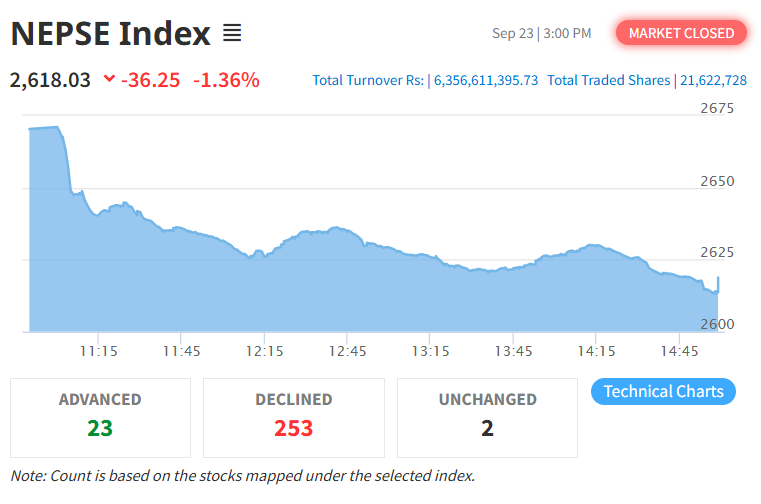Click the 11:15 time axis marker
Screen dimensions: 761x504
(x=99, y=351)
